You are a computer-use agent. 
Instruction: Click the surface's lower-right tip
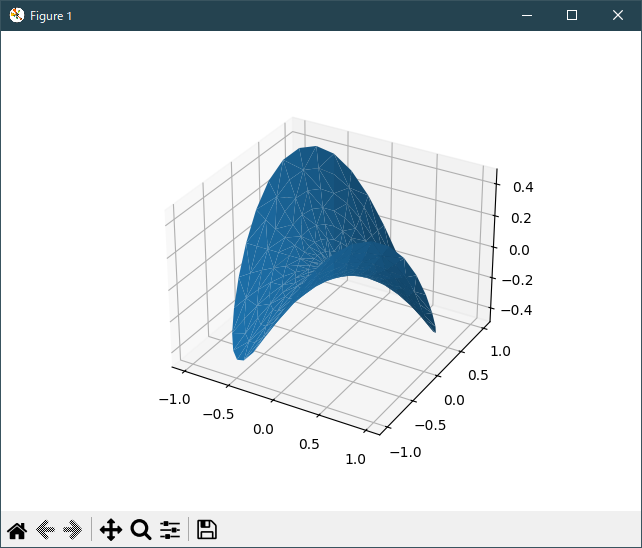(433, 328)
